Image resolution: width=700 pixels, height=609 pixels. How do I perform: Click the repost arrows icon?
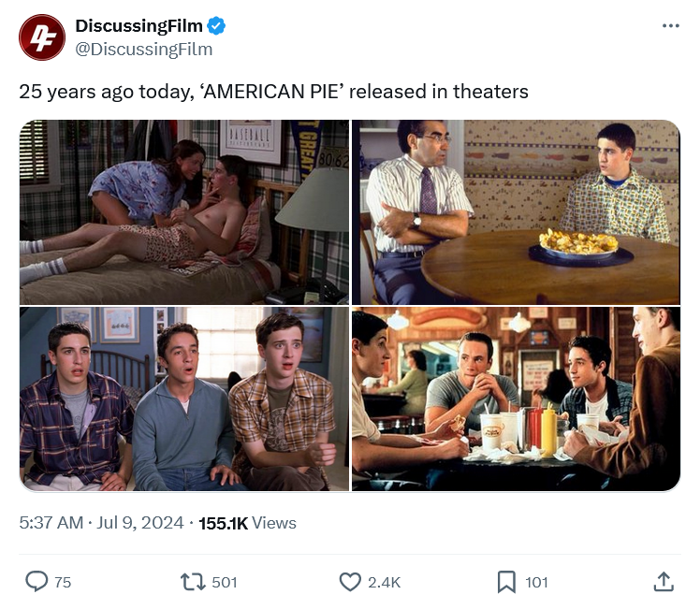pos(193,582)
